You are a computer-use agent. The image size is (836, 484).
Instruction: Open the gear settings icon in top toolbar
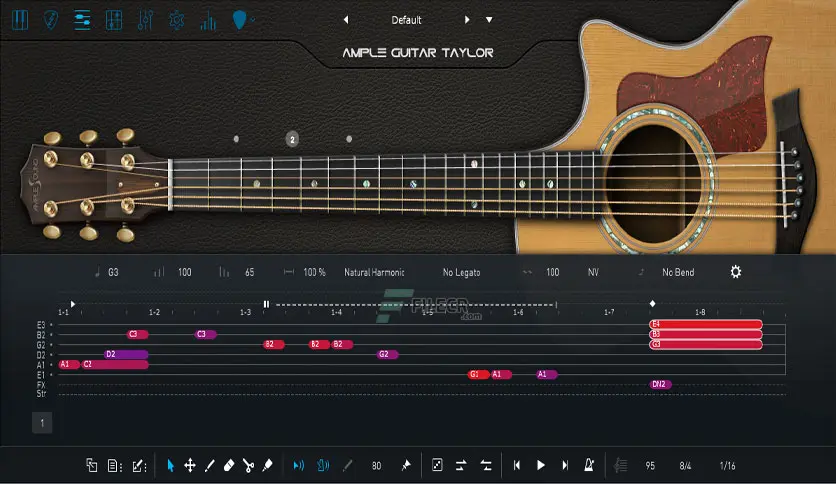176,20
